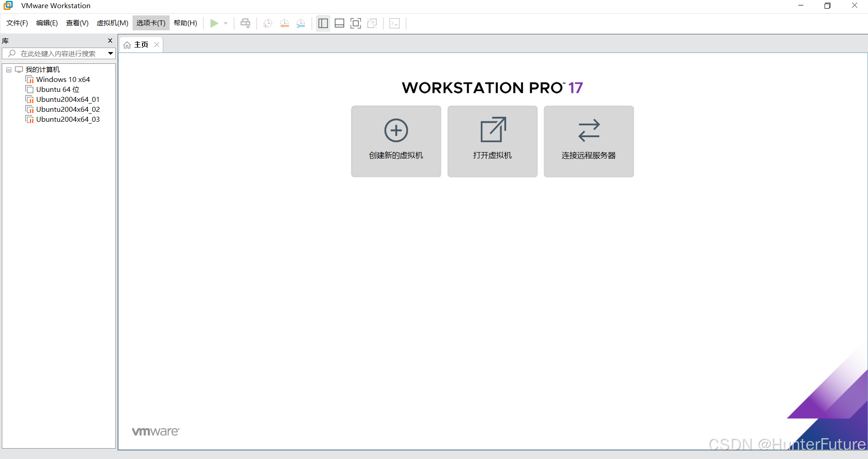The image size is (868, 459).
Task: Click the console view terminal icon
Action: point(394,23)
